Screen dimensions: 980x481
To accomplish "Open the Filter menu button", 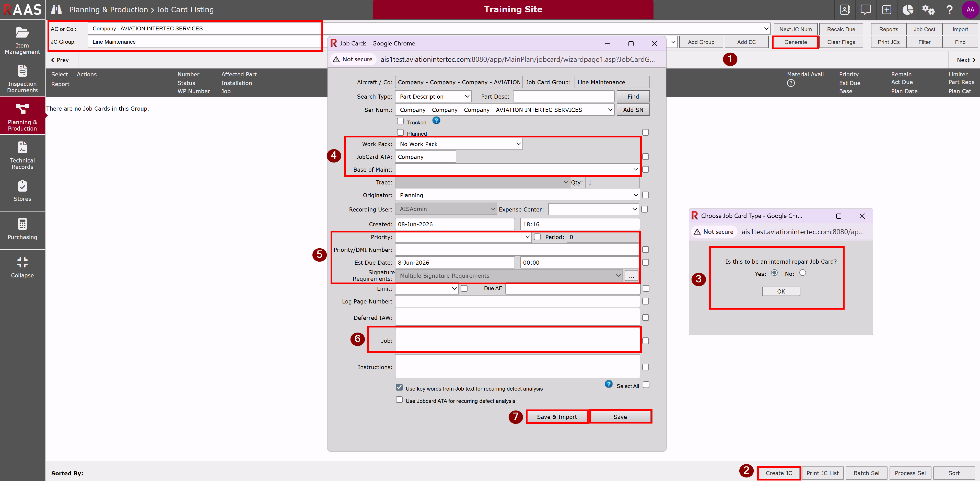I will [x=925, y=42].
